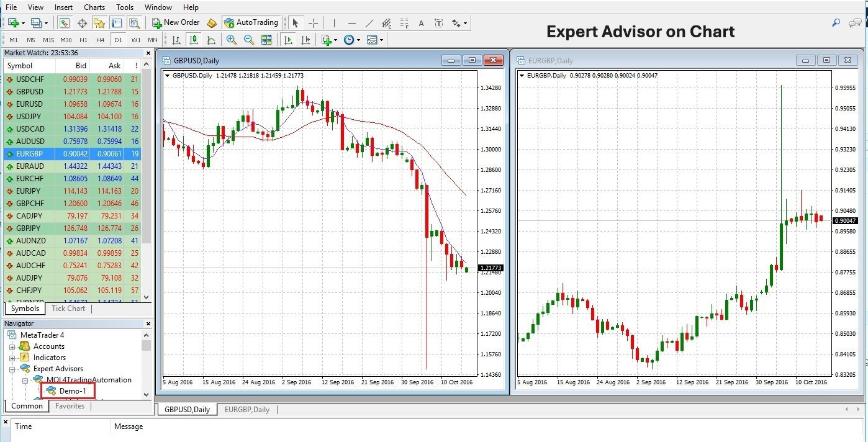Select the crosshair cursor tool
The image size is (868, 442).
pyautogui.click(x=313, y=23)
